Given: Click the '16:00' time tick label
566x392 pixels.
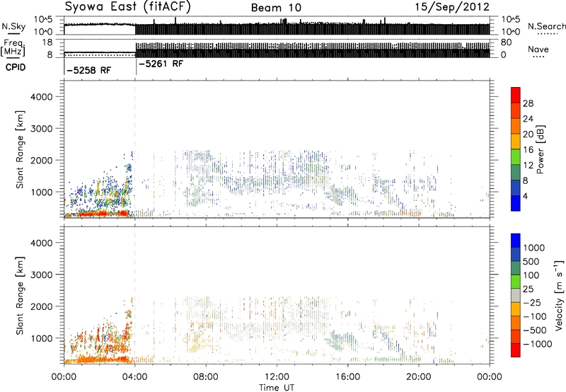Looking at the screenshot, I should click(x=347, y=377).
